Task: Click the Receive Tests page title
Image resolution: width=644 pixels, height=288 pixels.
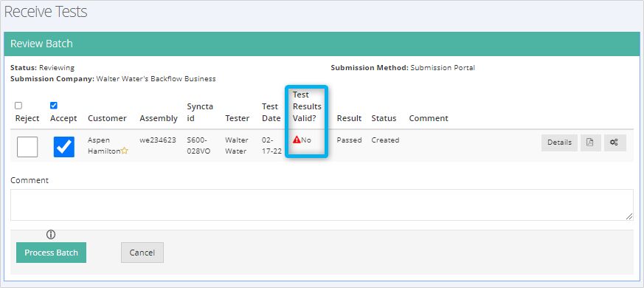Action: [46, 12]
